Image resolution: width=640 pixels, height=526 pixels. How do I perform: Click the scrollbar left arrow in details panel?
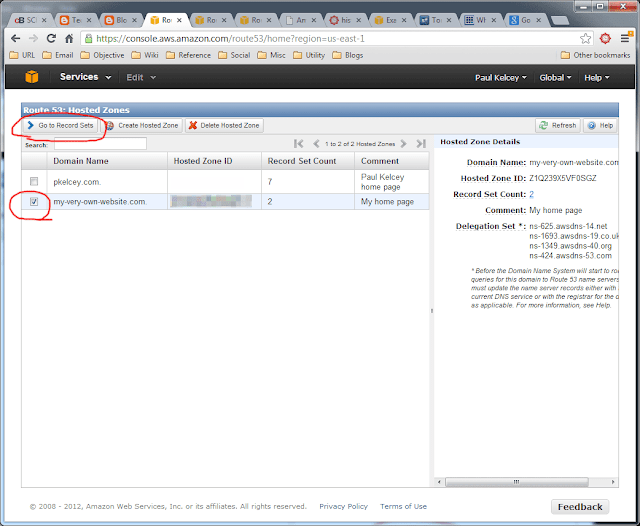tap(439, 482)
